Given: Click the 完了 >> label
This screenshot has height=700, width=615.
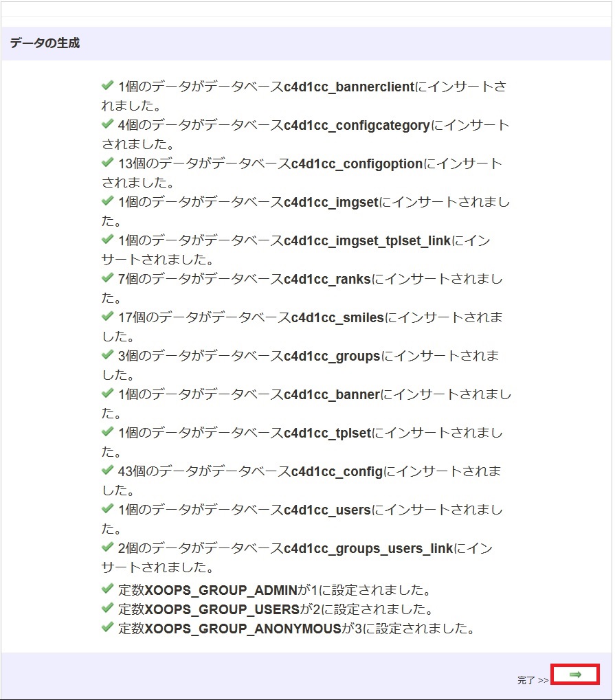Looking at the screenshot, I should [x=533, y=680].
